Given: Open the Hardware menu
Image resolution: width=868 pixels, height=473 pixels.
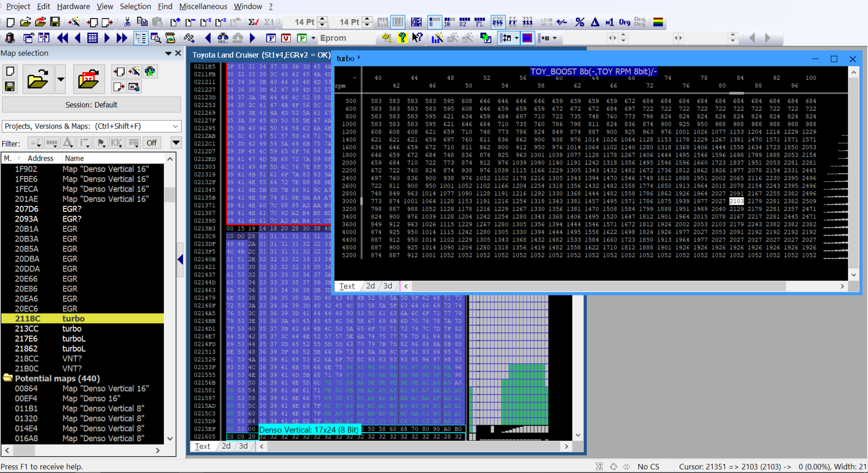Looking at the screenshot, I should click(x=73, y=7).
